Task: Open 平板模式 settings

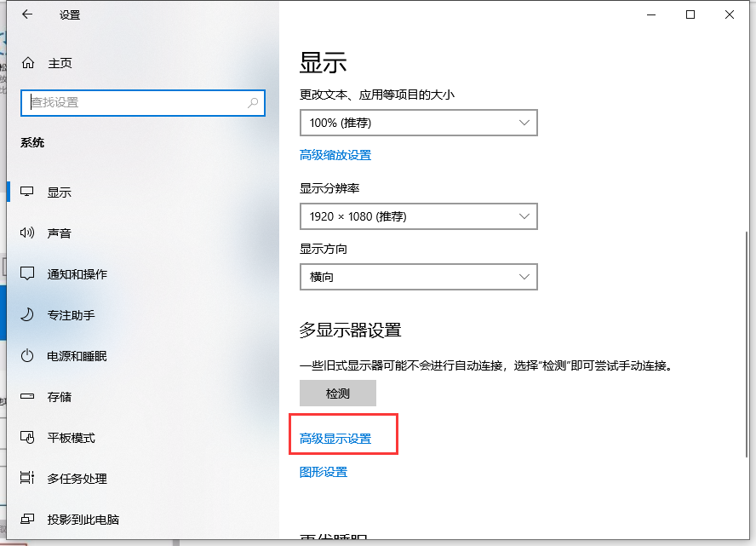Action: point(66,437)
